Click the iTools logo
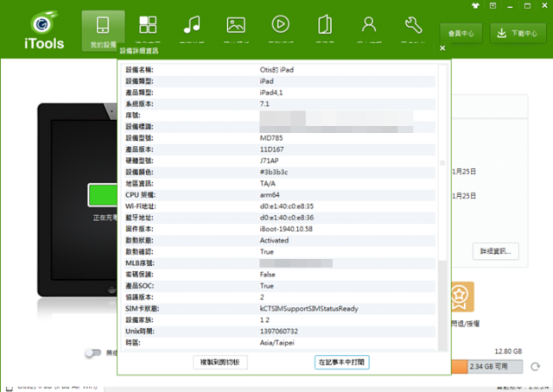Screen dimensions: 553x392 [x=44, y=30]
